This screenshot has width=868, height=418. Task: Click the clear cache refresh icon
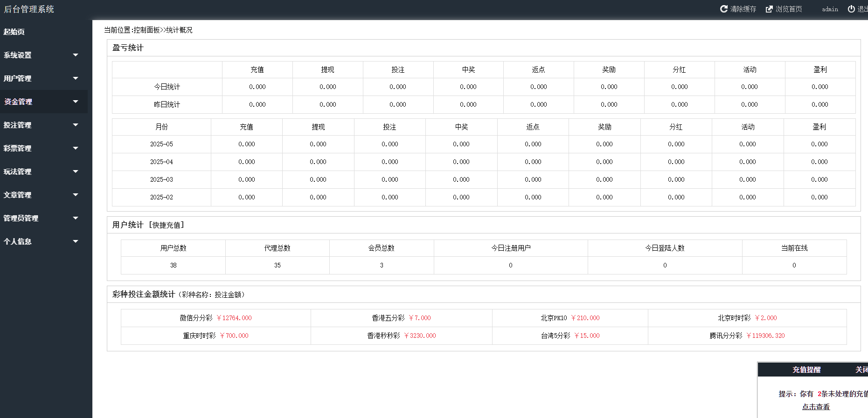(x=723, y=9)
